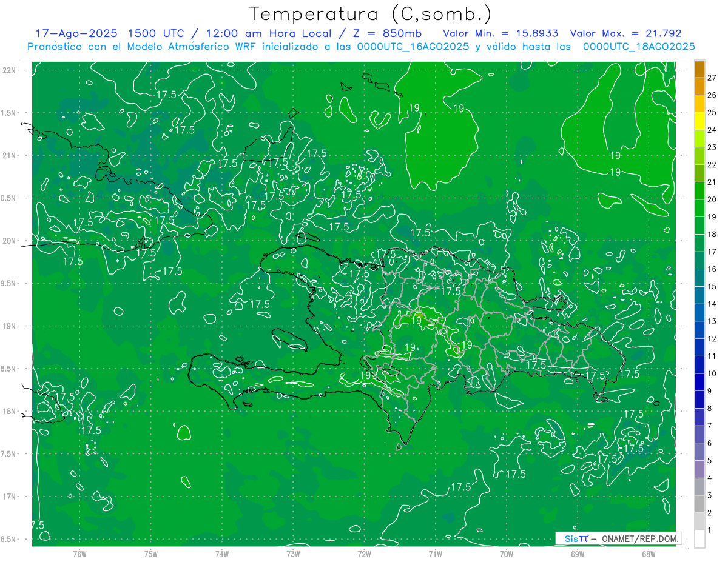Click the "76W" longitude axis label
Viewport: 728px width, 562px height.
80,554
